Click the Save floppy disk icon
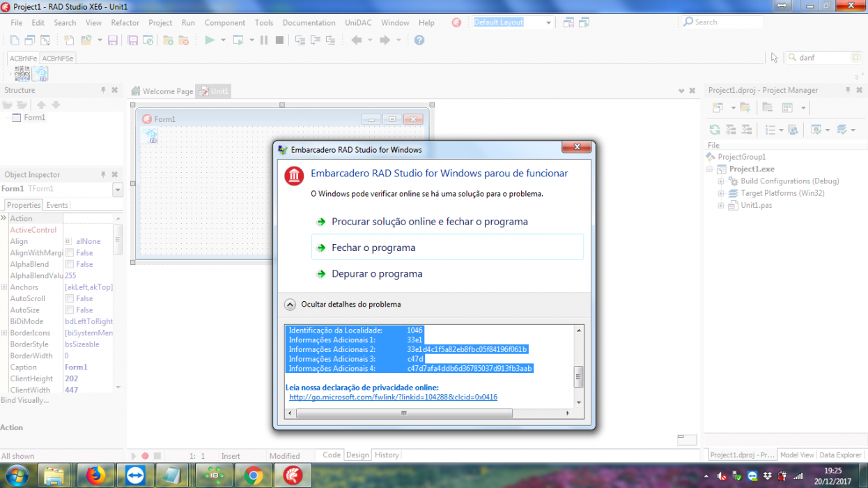This screenshot has width=868, height=488. tap(113, 40)
